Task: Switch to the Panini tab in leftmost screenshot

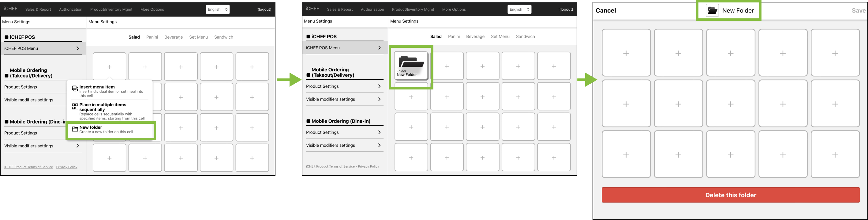Action: [x=152, y=37]
